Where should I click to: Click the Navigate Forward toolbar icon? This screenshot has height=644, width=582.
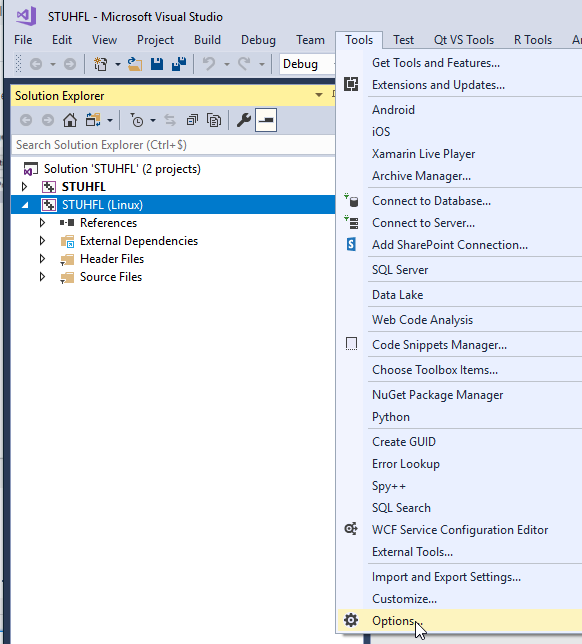pyautogui.click(x=70, y=64)
